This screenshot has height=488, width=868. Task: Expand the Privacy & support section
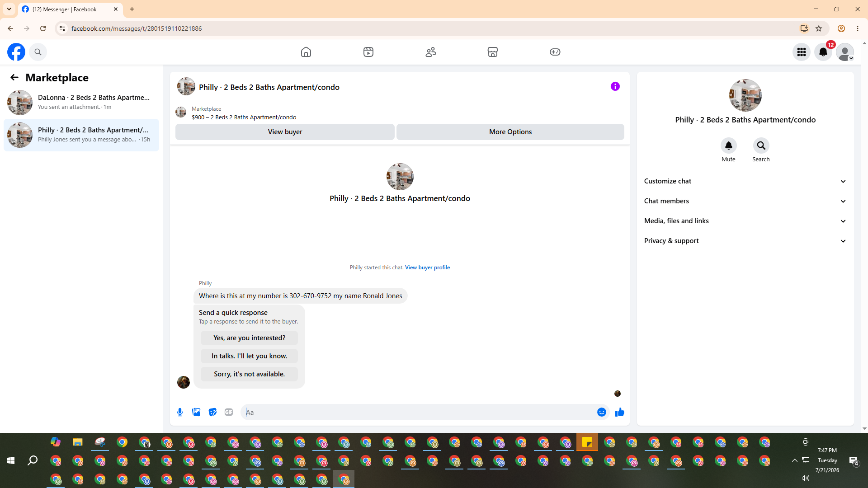click(x=745, y=241)
